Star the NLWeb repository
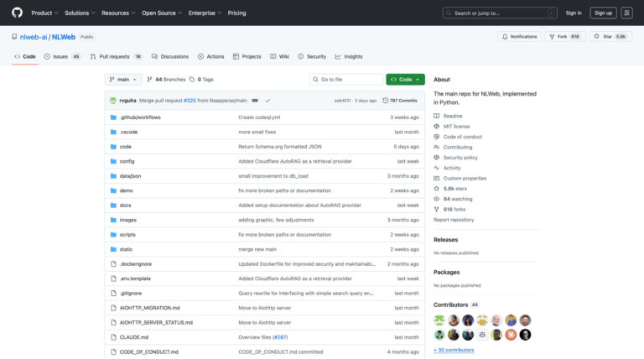This screenshot has width=644, height=359. tap(603, 36)
